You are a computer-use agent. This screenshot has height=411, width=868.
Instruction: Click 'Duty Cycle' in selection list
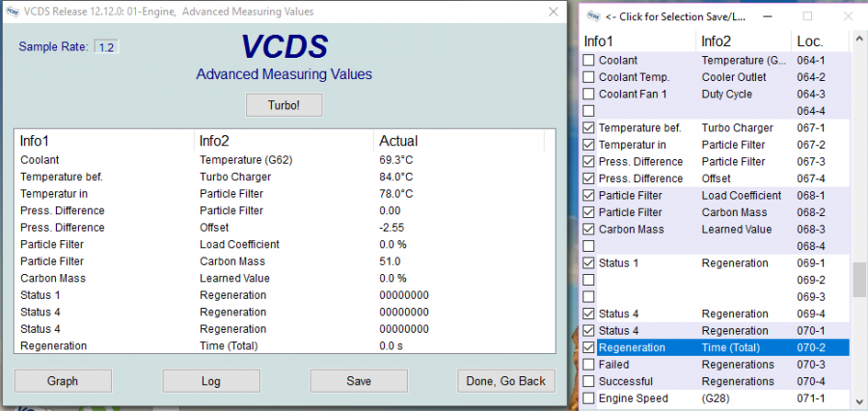(x=727, y=95)
